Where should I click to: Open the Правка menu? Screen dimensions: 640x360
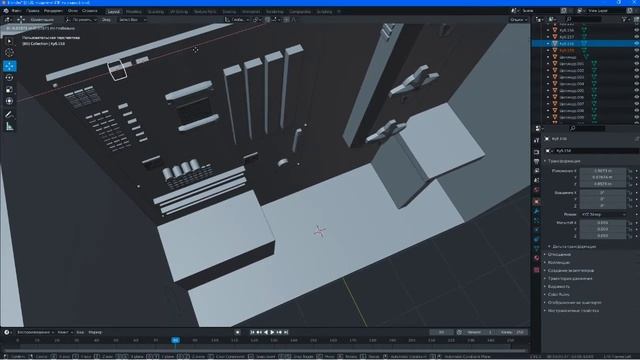(x=33, y=11)
